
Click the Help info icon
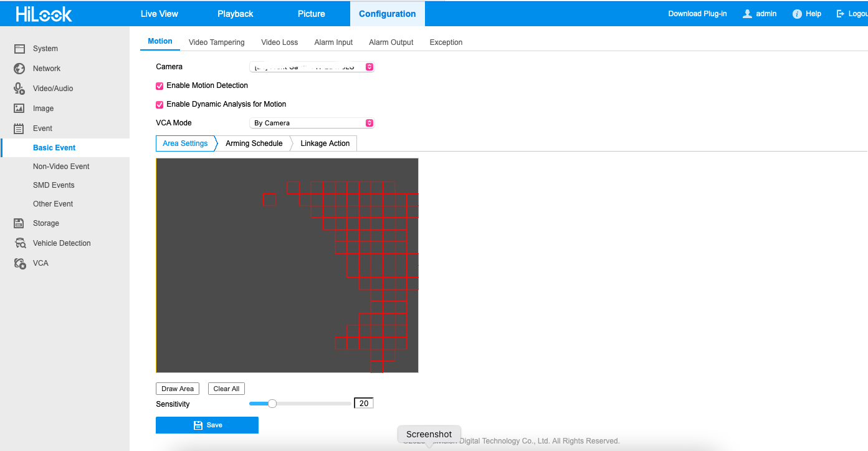click(797, 14)
